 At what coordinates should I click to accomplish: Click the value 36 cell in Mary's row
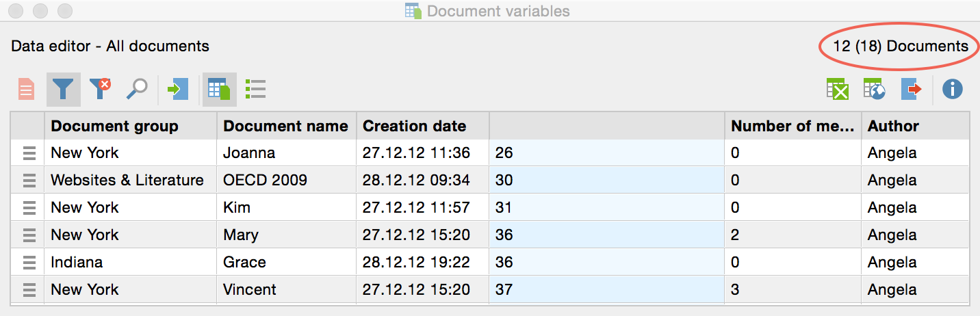click(606, 235)
